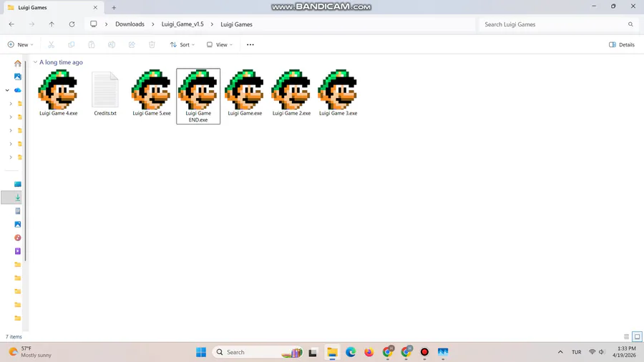Open Firefox from the taskbar

[x=369, y=352]
